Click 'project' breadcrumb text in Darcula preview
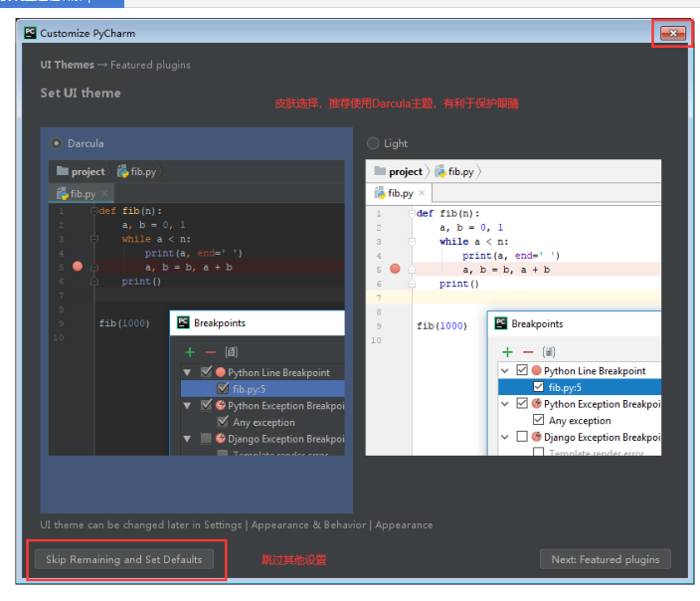 pyautogui.click(x=87, y=171)
